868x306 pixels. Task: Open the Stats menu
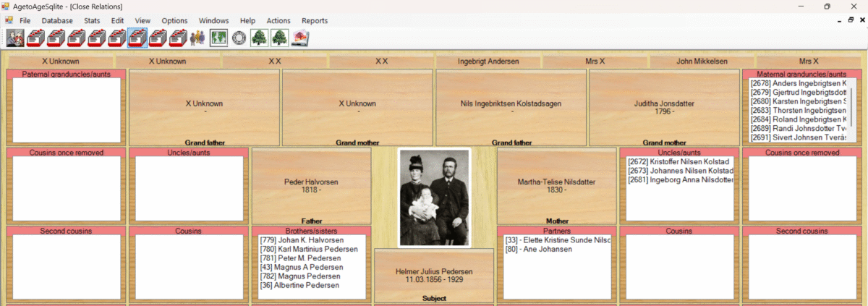[x=92, y=21]
